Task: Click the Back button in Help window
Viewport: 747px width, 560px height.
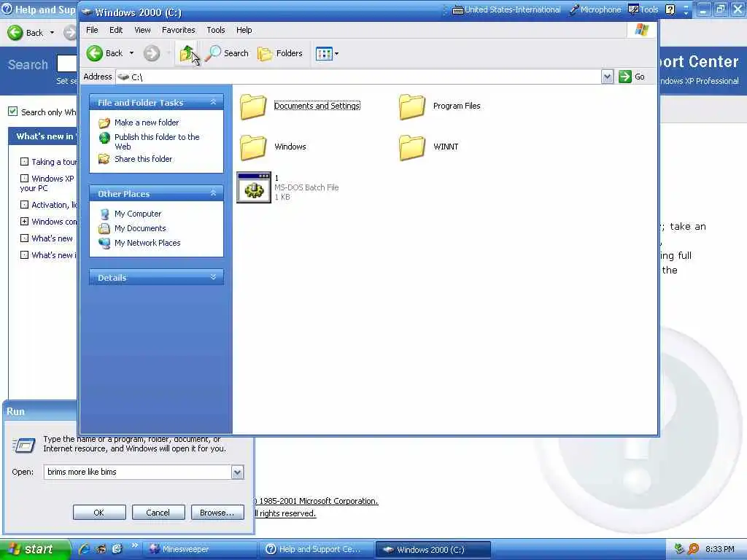Action: click(x=26, y=33)
